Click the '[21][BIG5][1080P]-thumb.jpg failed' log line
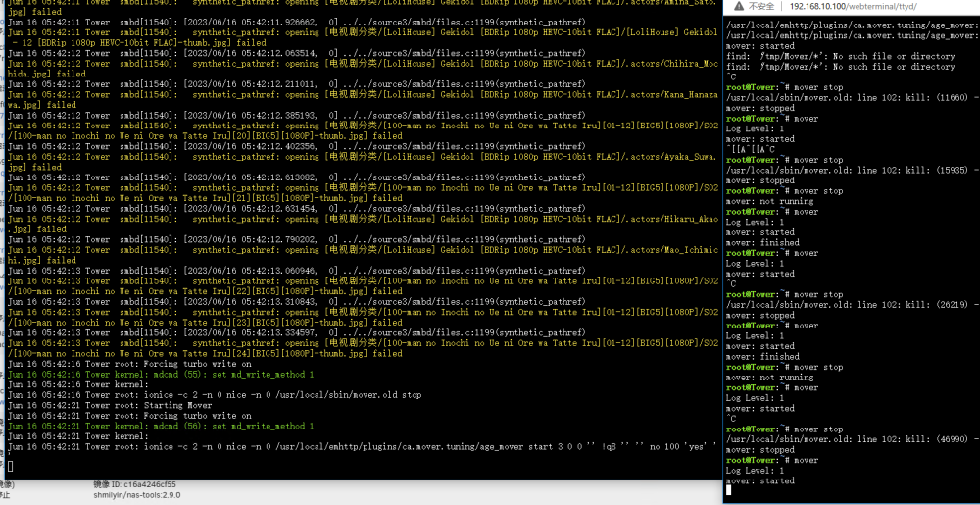Viewport: 980px width, 505px height. [205, 198]
